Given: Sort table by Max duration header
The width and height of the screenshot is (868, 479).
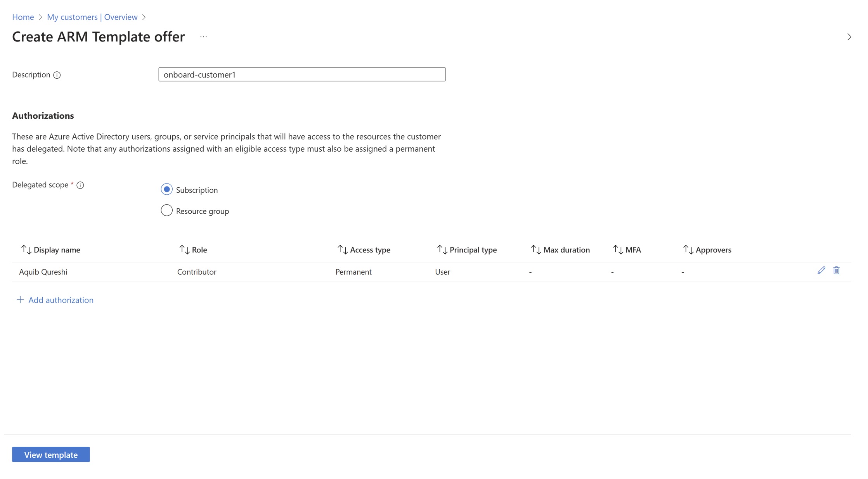Looking at the screenshot, I should coord(566,249).
